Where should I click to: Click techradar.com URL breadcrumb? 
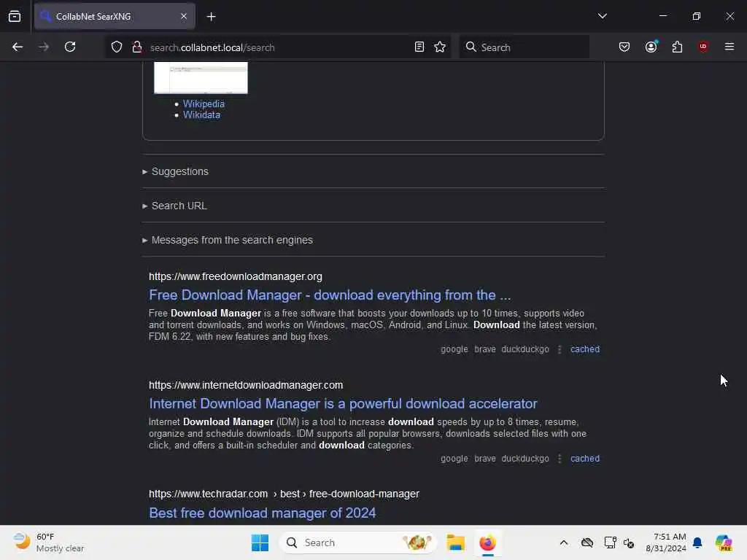(284, 494)
